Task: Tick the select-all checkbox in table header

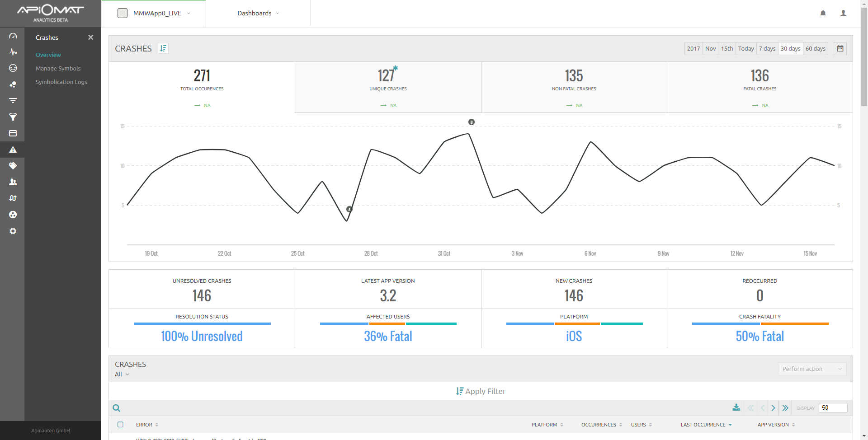Action: click(x=120, y=425)
